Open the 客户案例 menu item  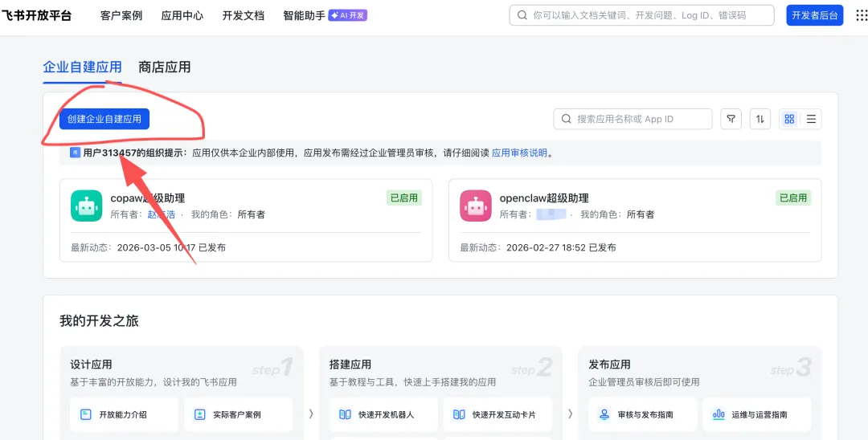[121, 15]
